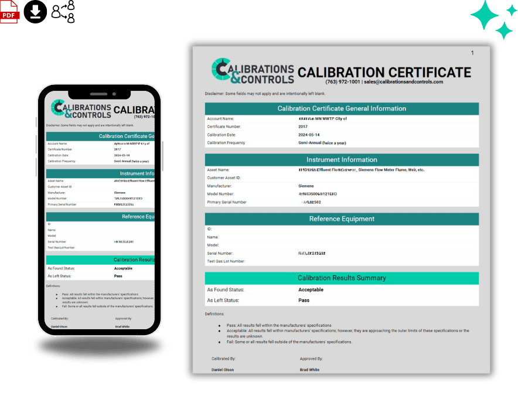518x420 pixels.
Task: Click the name "Daniel Olson" on the large certificate
Action: click(x=223, y=370)
